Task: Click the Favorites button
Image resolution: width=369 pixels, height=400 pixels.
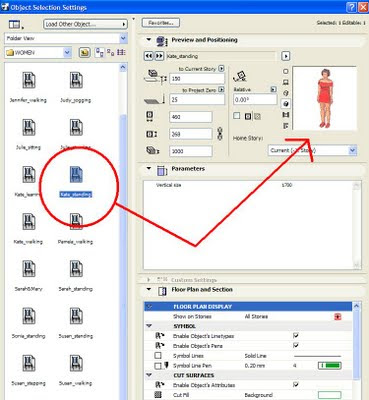Action: coord(161,23)
